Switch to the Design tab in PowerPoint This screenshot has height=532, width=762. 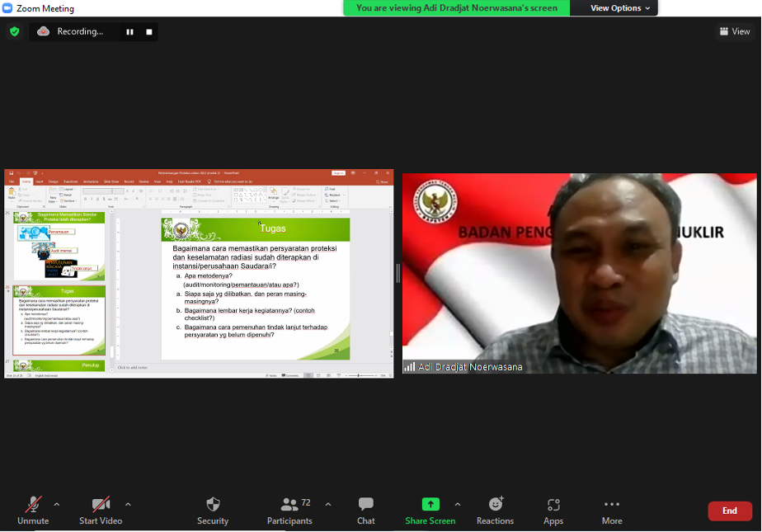click(54, 181)
